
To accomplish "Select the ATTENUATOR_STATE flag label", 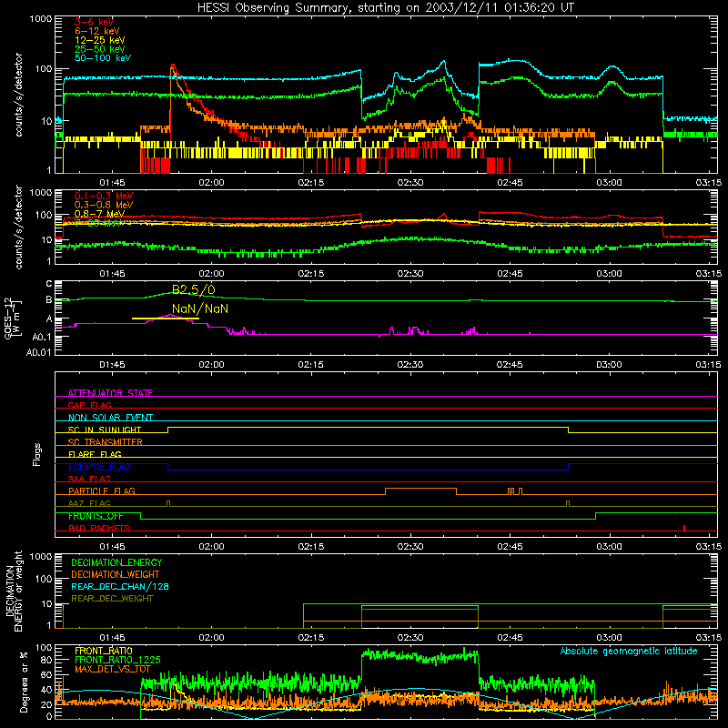I will coord(110,393).
